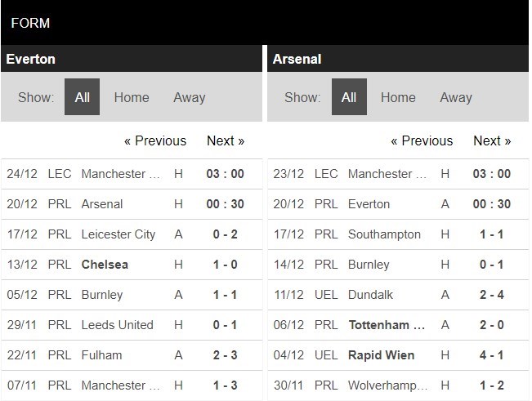The width and height of the screenshot is (532, 401).
Task: Go to Next Arsenal results
Action: pos(492,140)
